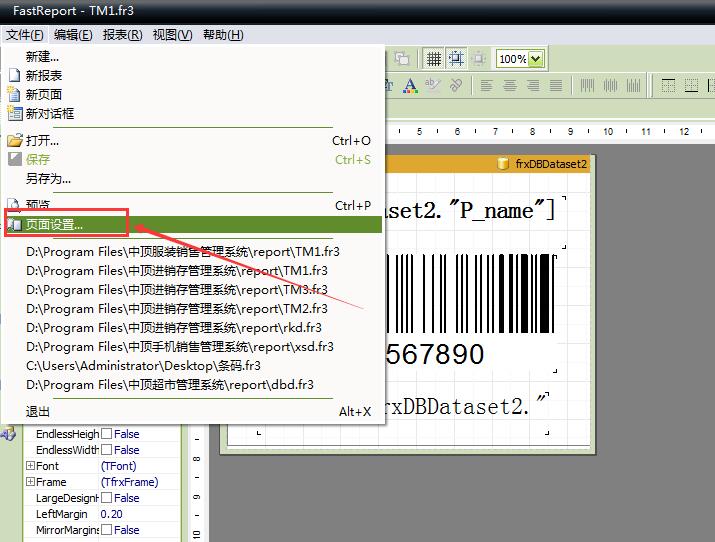Justify text block icon

[556, 85]
